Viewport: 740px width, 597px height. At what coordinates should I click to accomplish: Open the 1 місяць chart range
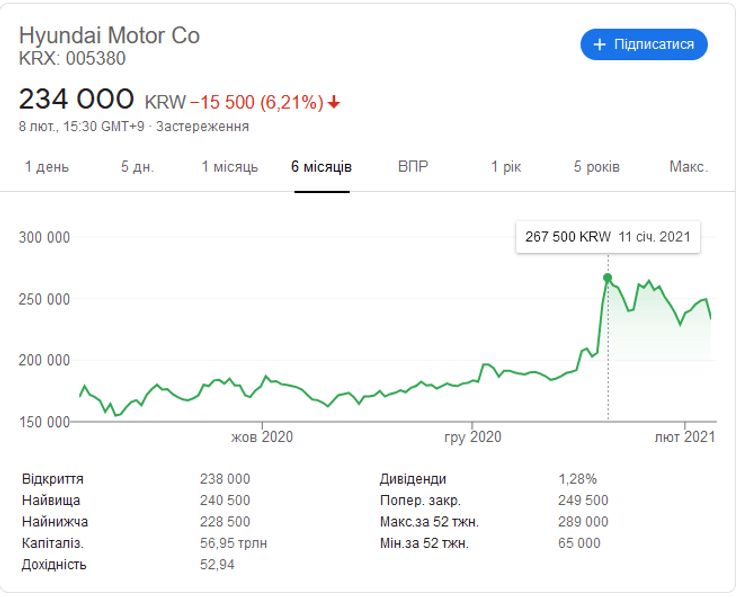coord(230,167)
